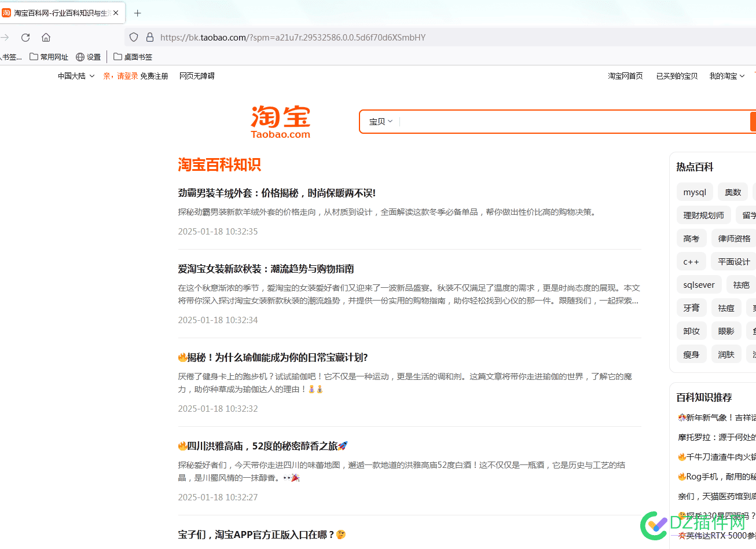Select the 牙膏 hot tag
Screen dimensions: 756x549
click(x=691, y=308)
